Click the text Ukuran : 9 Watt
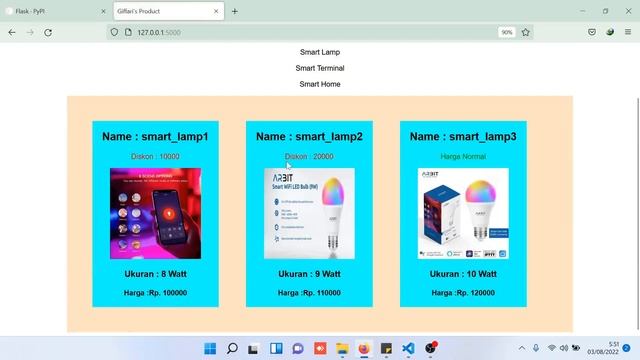This screenshot has height=360, width=640. (x=309, y=274)
